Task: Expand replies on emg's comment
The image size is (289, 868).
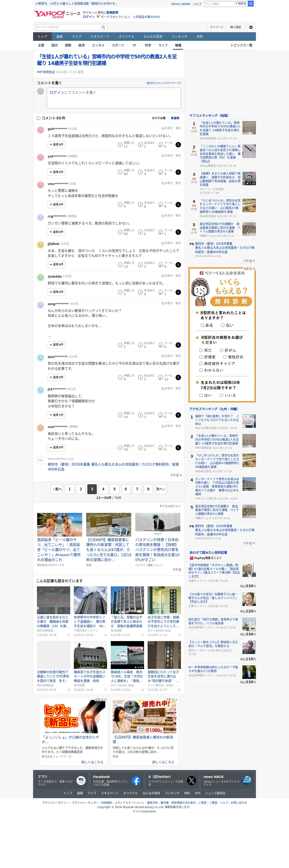Action: pos(56,345)
